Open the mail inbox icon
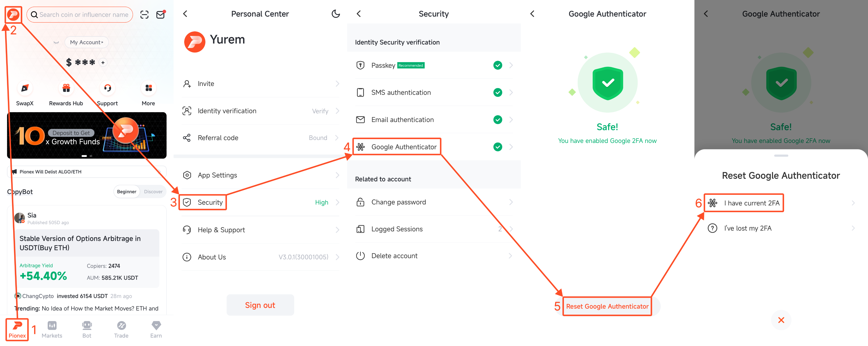The image size is (868, 346). tap(161, 14)
